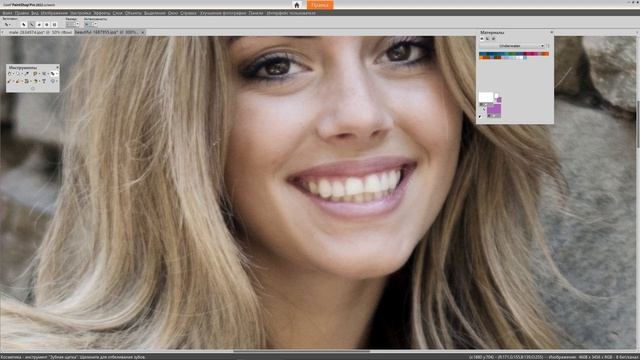
Task: Open the Home tab icon
Action: (297, 5)
